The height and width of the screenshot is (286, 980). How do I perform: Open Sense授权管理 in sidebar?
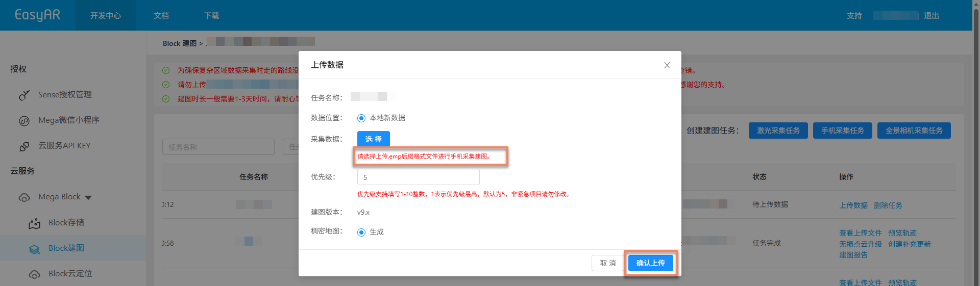coord(65,95)
